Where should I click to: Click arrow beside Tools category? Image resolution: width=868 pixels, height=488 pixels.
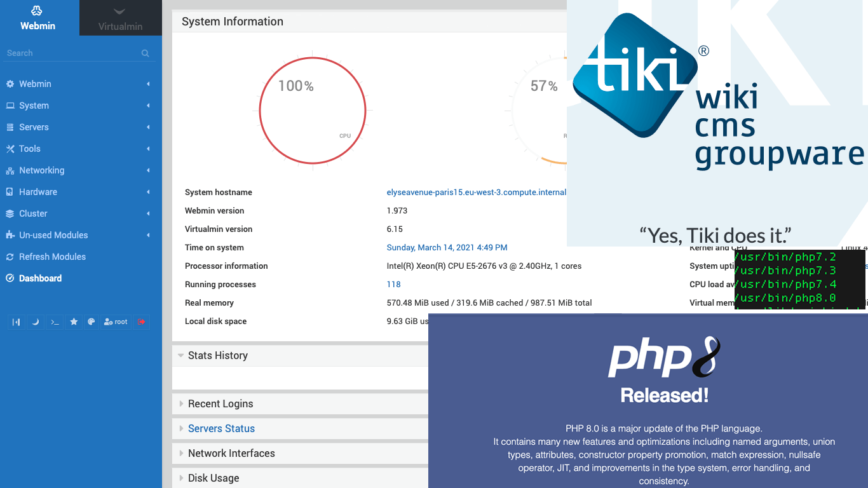click(x=148, y=149)
